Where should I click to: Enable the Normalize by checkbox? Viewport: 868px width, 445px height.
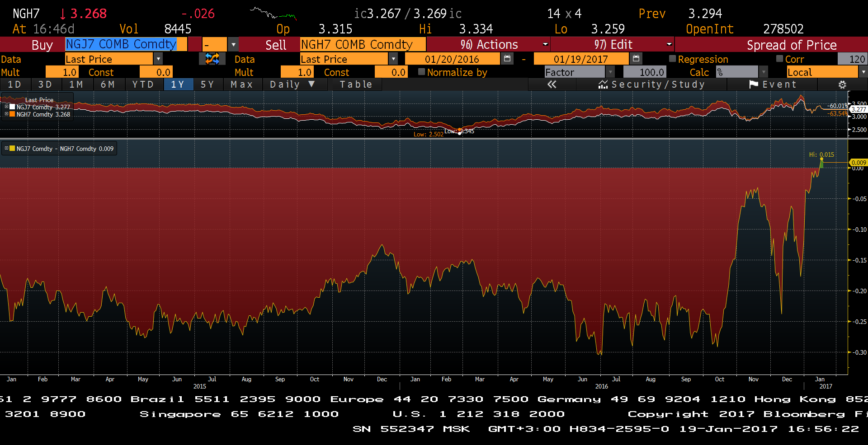point(421,71)
